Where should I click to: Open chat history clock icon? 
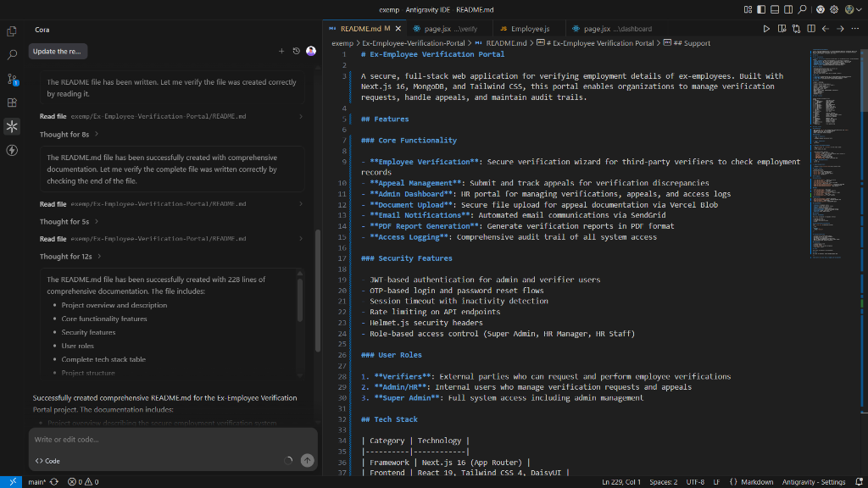tap(296, 52)
